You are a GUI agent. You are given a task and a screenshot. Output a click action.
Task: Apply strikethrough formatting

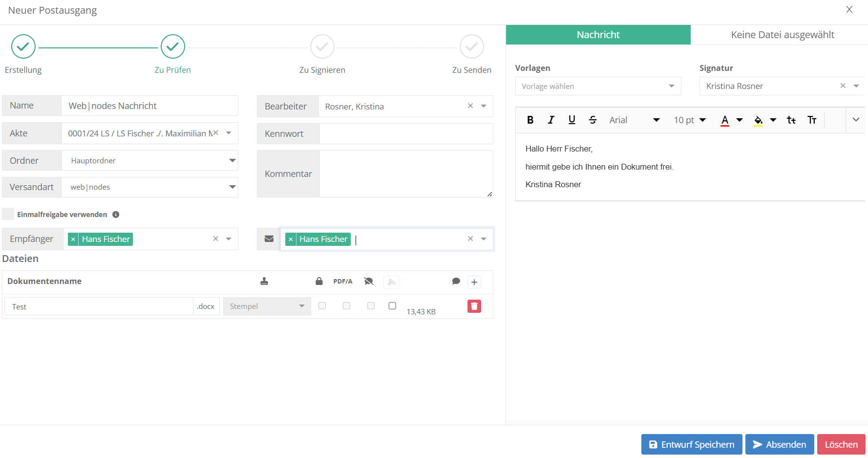click(593, 120)
